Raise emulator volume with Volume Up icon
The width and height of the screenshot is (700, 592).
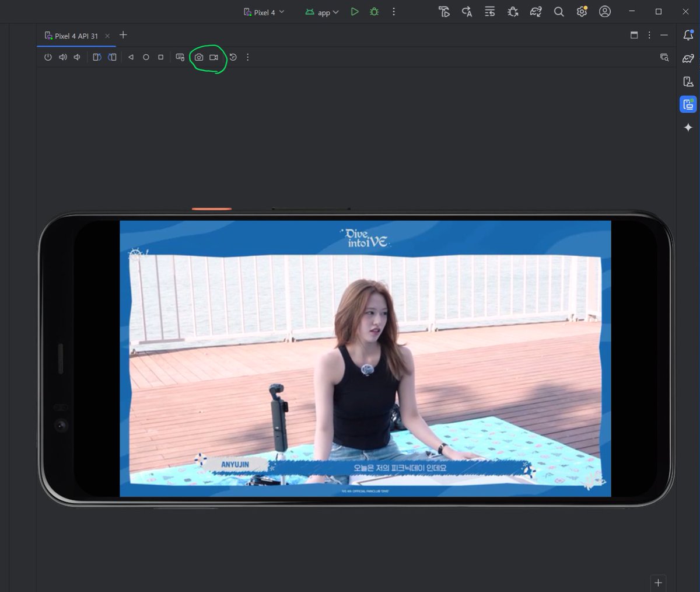(x=63, y=57)
